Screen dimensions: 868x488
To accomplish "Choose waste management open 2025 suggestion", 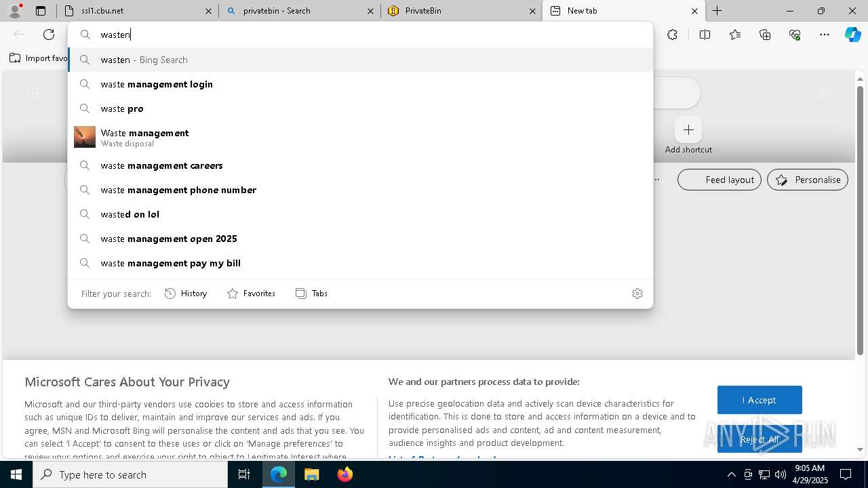I will tap(360, 239).
